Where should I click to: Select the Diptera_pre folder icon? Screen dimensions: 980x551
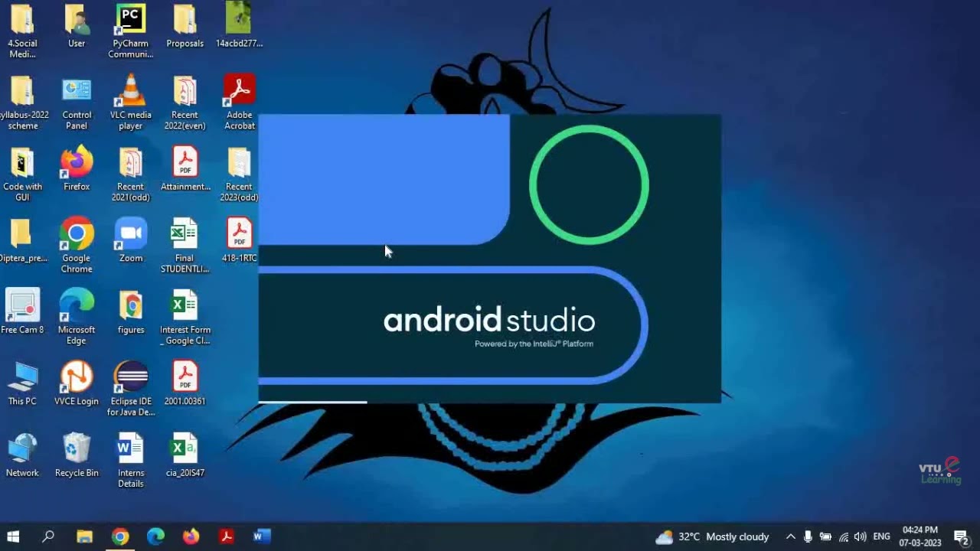click(22, 240)
